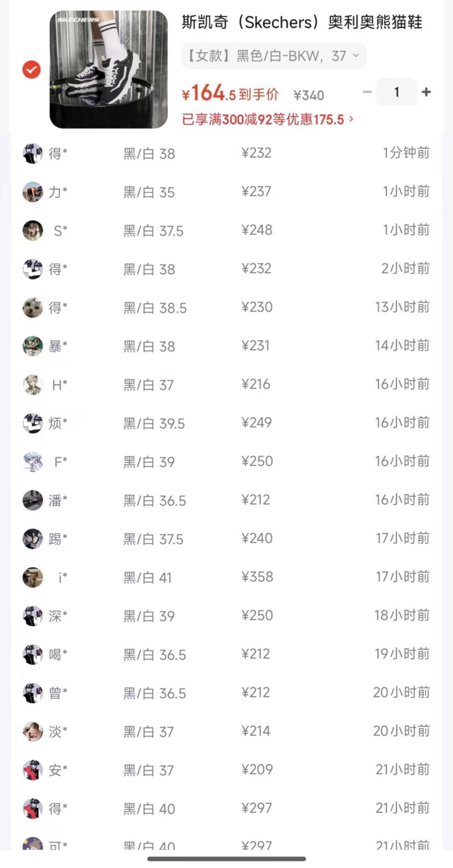The image size is (453, 868).
Task: Tap the avatar of user F*
Action: pos(33,462)
